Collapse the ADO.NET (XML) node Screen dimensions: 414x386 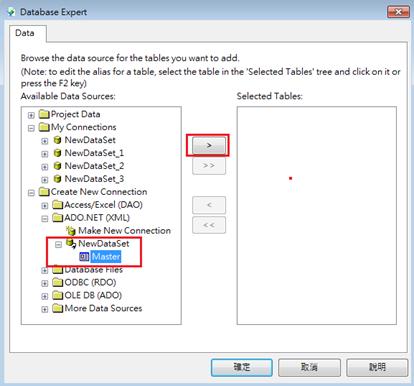[45, 219]
